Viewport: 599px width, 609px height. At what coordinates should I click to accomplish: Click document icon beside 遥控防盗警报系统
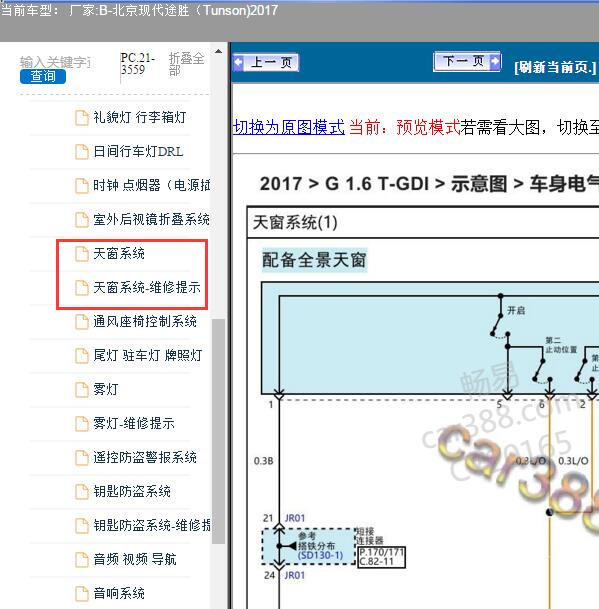point(82,458)
